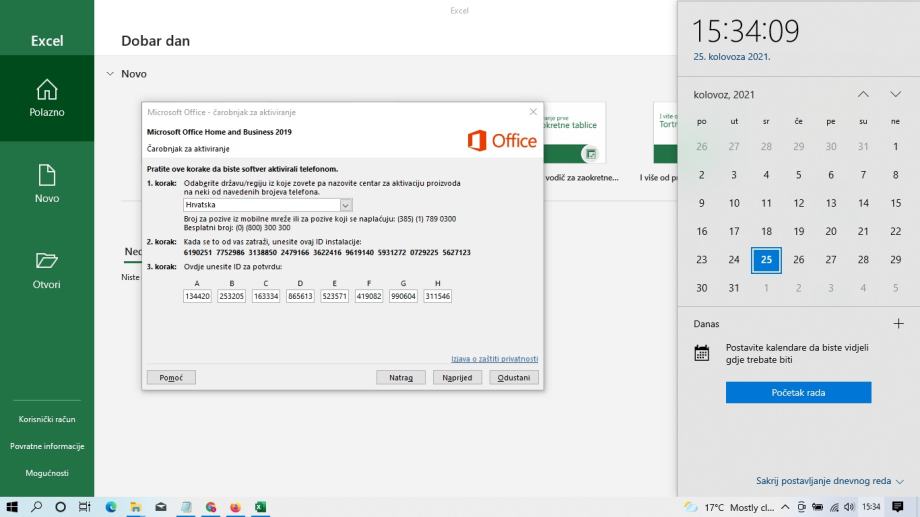Click the Meet Now tray icon
This screenshot has height=517, width=920.
pyautogui.click(x=801, y=507)
